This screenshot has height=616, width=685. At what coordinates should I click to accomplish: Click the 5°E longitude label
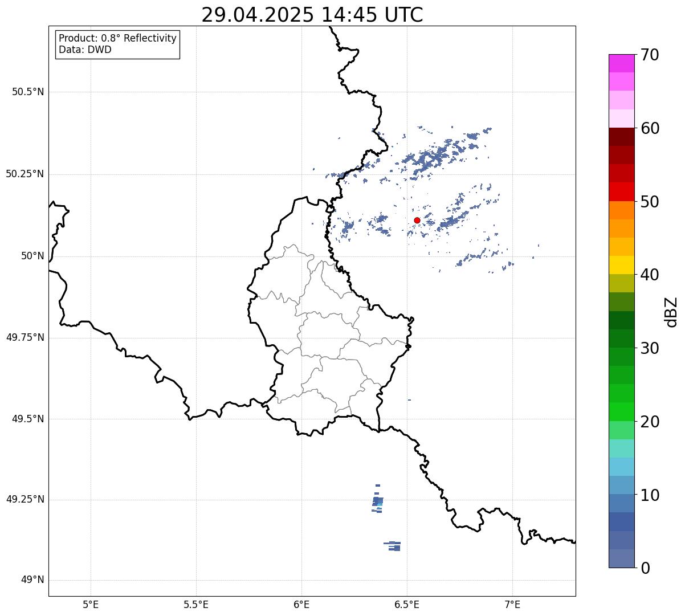click(91, 605)
